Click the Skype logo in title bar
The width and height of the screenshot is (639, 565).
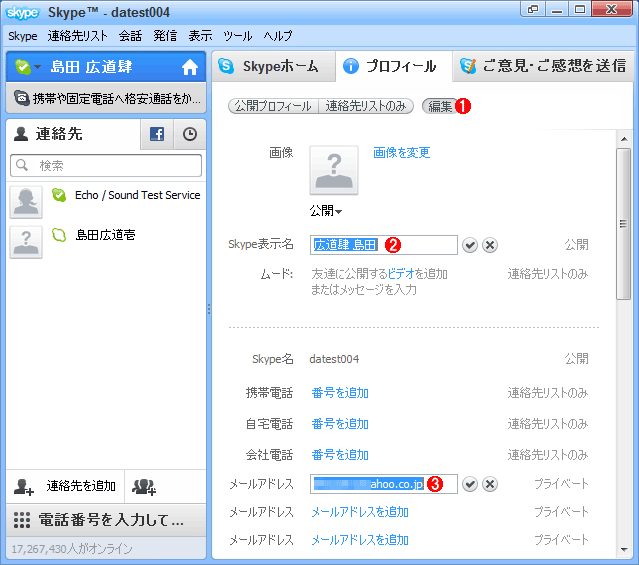click(x=23, y=13)
